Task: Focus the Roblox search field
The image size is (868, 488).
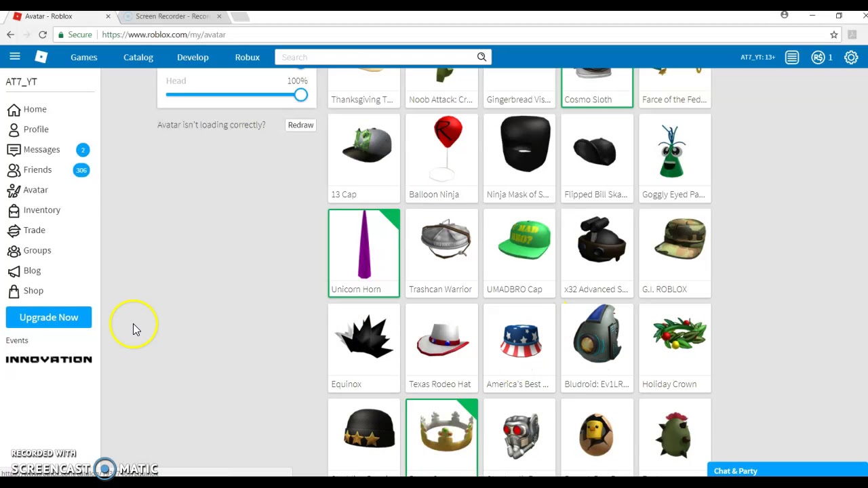Action: pos(375,57)
